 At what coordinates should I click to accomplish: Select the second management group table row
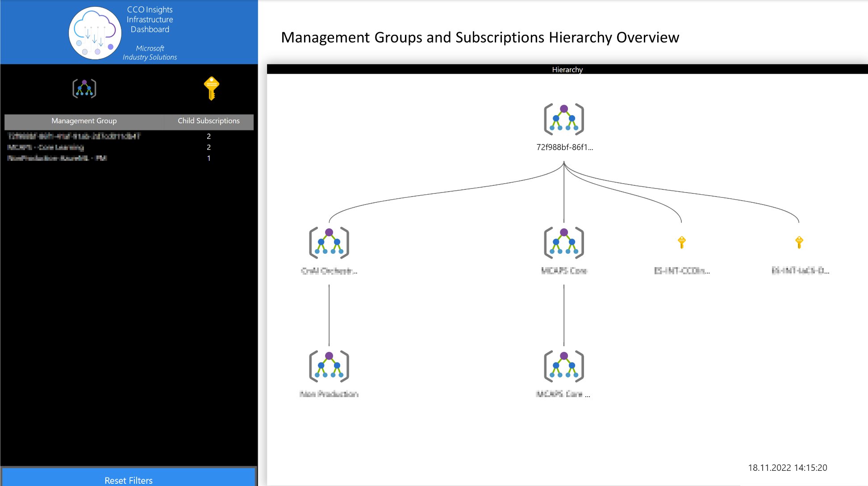coord(46,147)
